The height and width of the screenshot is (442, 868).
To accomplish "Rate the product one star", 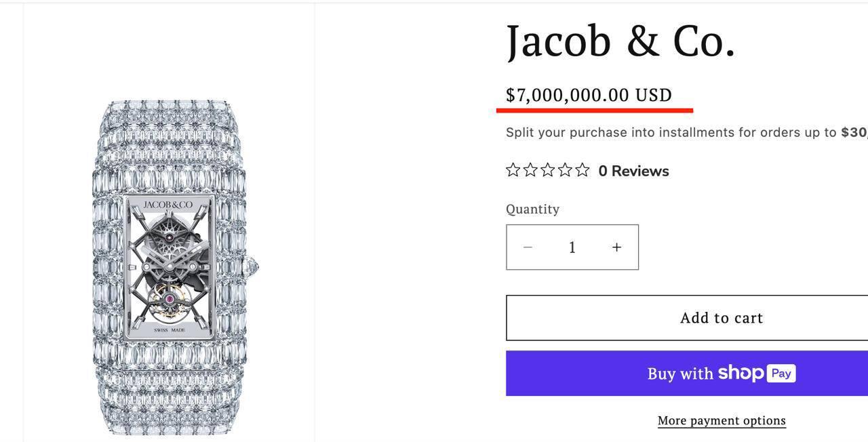I will (513, 171).
